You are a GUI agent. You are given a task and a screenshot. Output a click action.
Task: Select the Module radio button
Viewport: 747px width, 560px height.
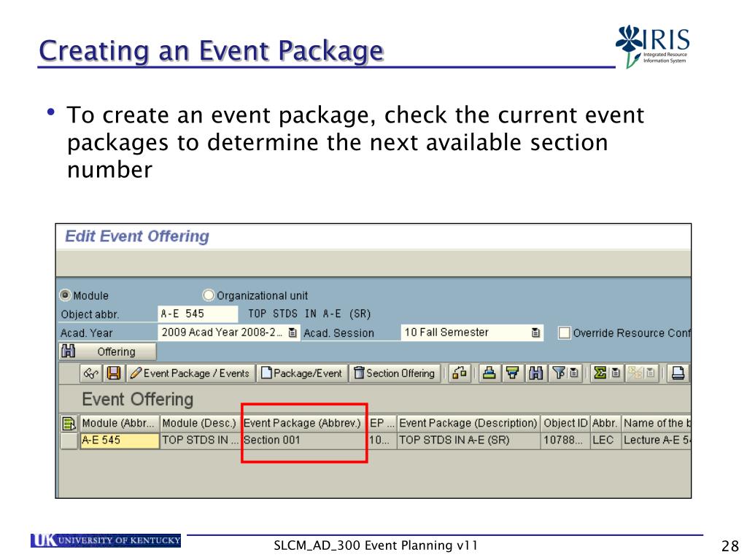65,295
